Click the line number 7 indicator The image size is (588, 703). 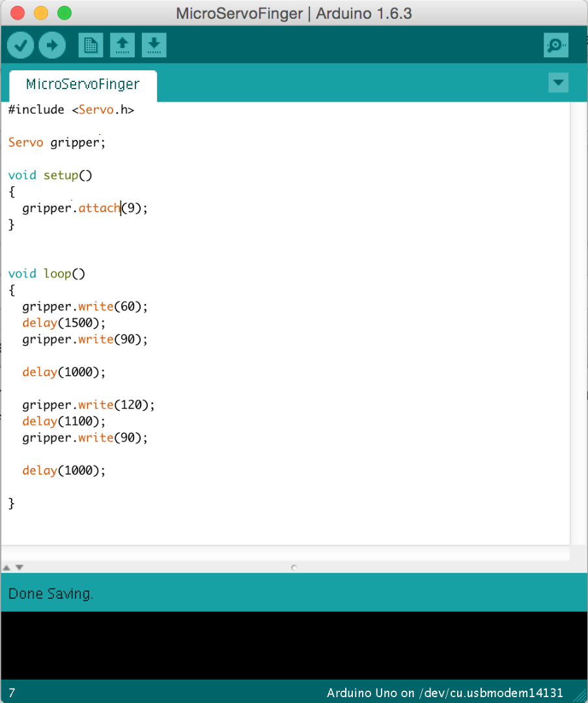(12, 693)
